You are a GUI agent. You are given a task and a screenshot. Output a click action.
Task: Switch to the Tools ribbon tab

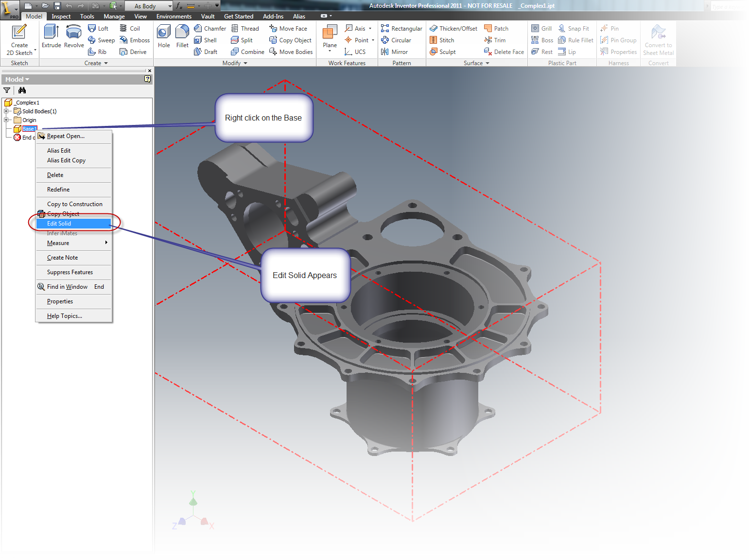coord(87,17)
